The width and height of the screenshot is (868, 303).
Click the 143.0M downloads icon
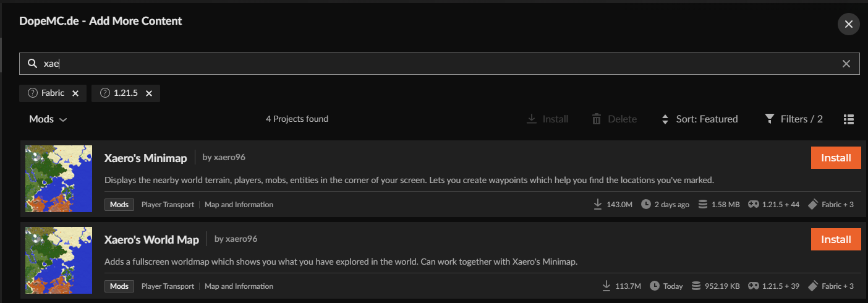(597, 204)
